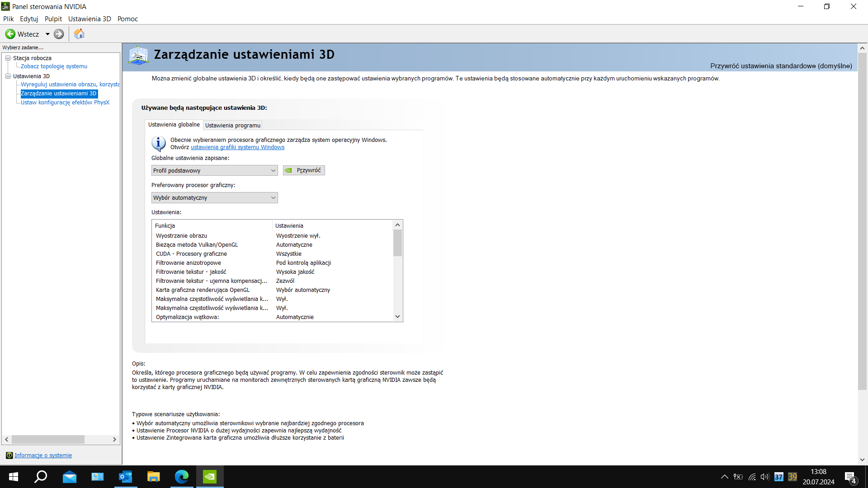Select the Ustawienia globalne tab

pyautogui.click(x=174, y=125)
